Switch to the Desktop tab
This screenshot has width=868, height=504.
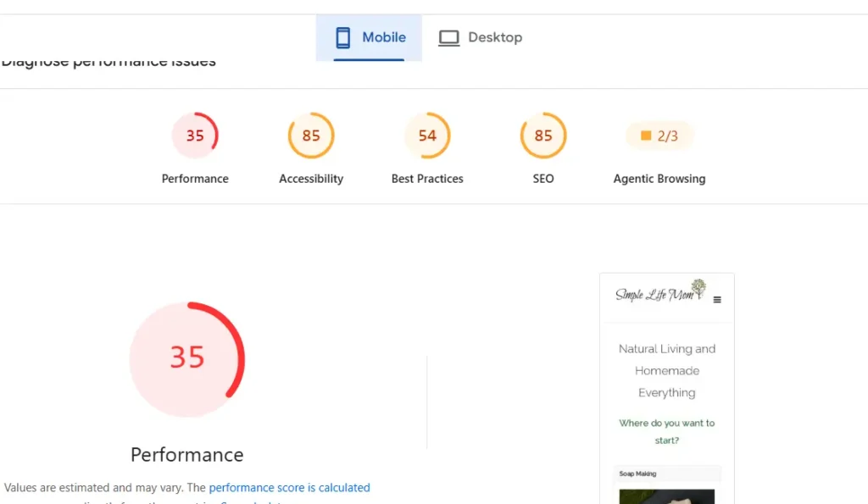coord(480,37)
